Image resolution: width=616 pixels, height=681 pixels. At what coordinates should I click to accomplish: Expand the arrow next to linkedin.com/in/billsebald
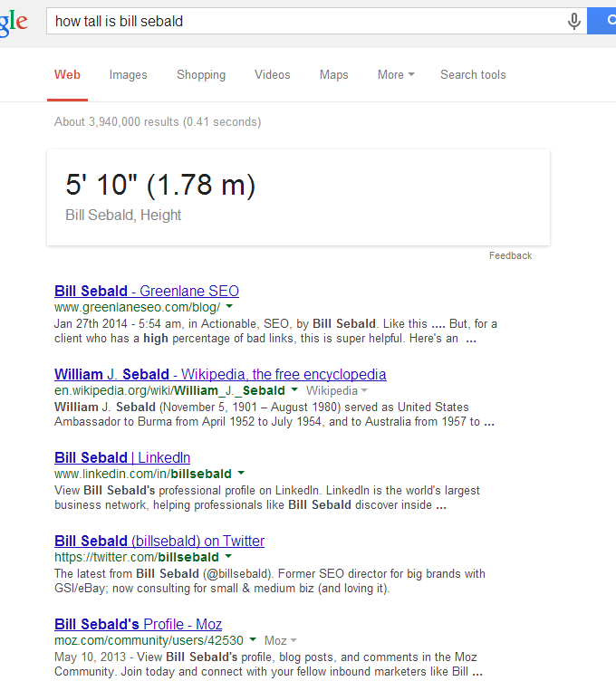pos(241,473)
